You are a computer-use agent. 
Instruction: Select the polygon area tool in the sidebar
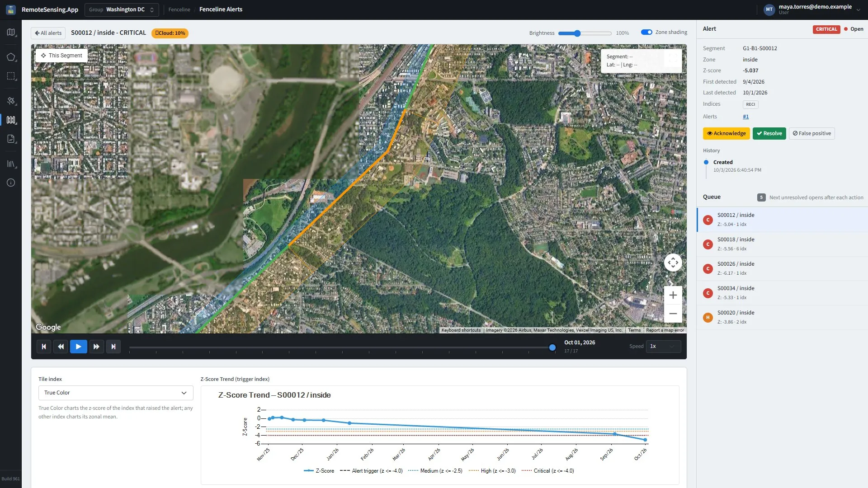tap(11, 57)
